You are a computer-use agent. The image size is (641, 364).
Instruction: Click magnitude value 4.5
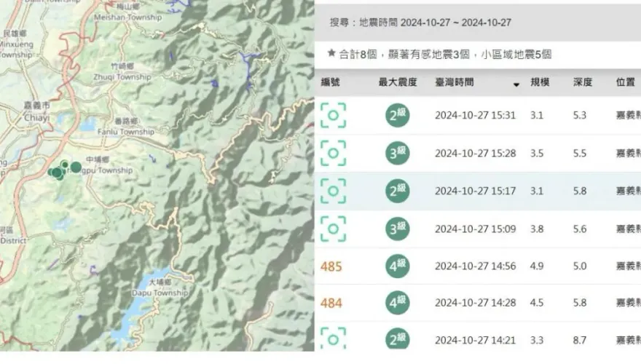(537, 303)
